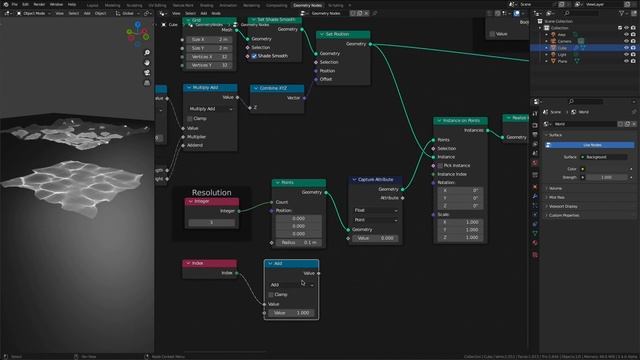Open the Object Data mesh tab icon
This screenshot has width=640, height=360.
535,233
